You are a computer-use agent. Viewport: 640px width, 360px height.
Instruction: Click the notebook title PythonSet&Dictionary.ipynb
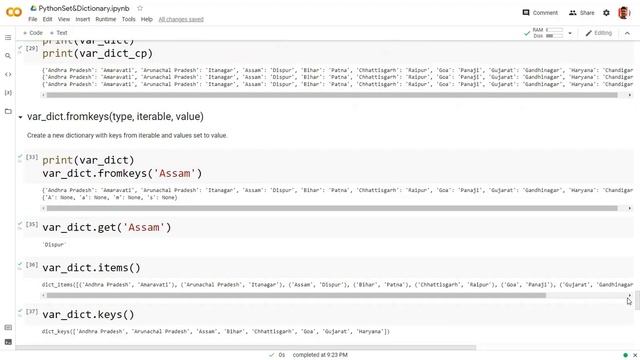click(x=84, y=8)
